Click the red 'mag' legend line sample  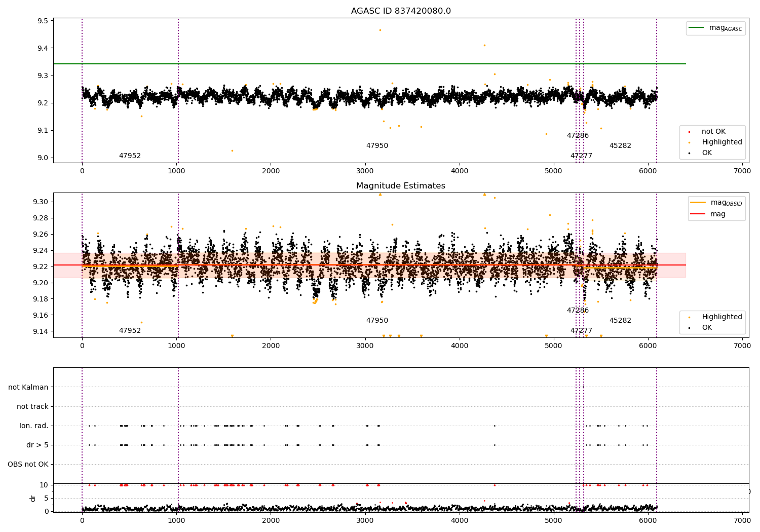(x=698, y=214)
